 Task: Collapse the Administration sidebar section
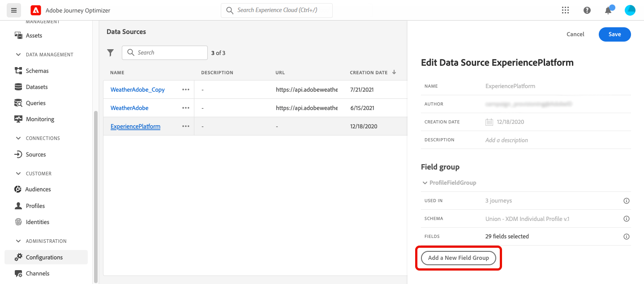(18, 241)
